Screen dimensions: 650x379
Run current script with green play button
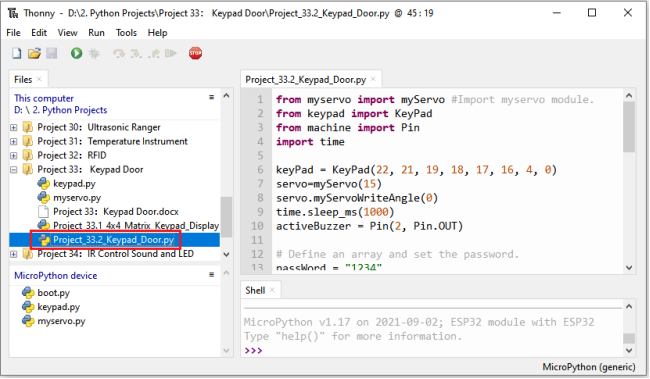pos(76,53)
